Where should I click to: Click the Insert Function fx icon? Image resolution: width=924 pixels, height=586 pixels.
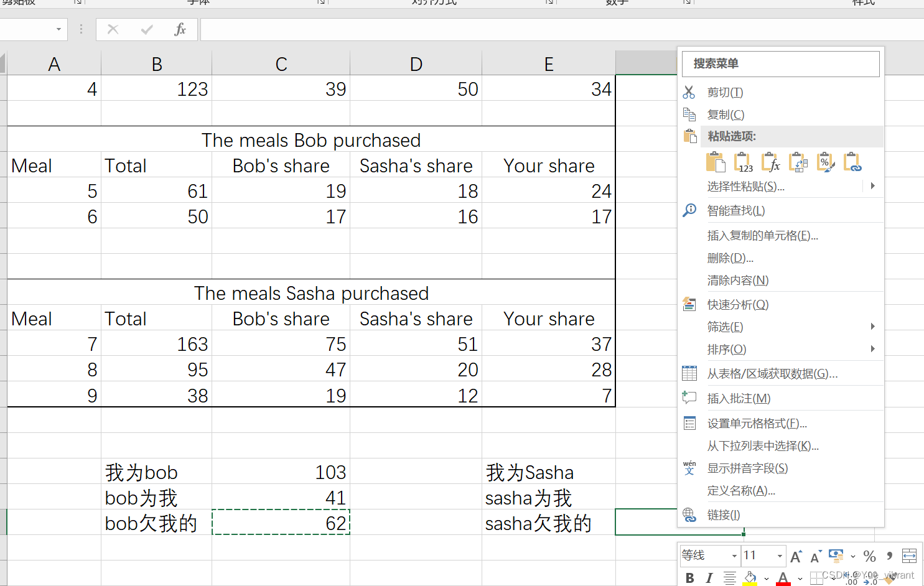180,29
